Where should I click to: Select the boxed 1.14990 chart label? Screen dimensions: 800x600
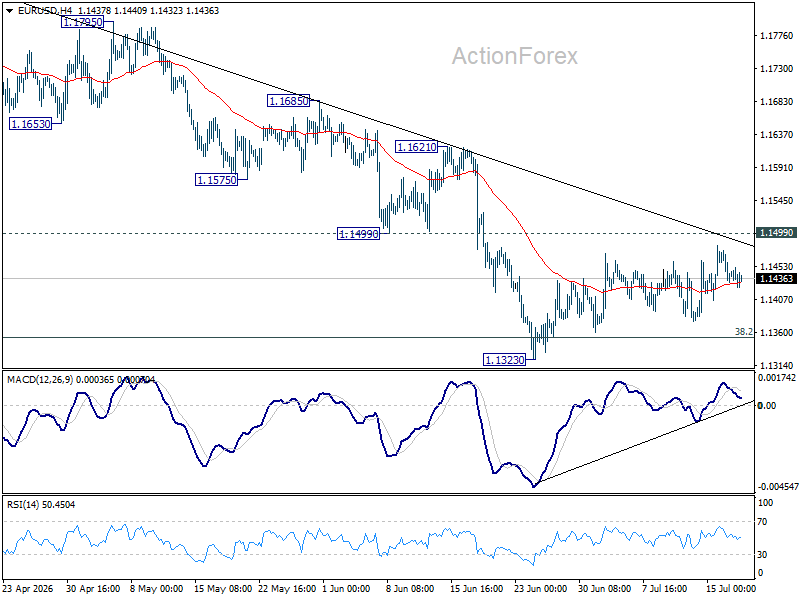(x=359, y=234)
